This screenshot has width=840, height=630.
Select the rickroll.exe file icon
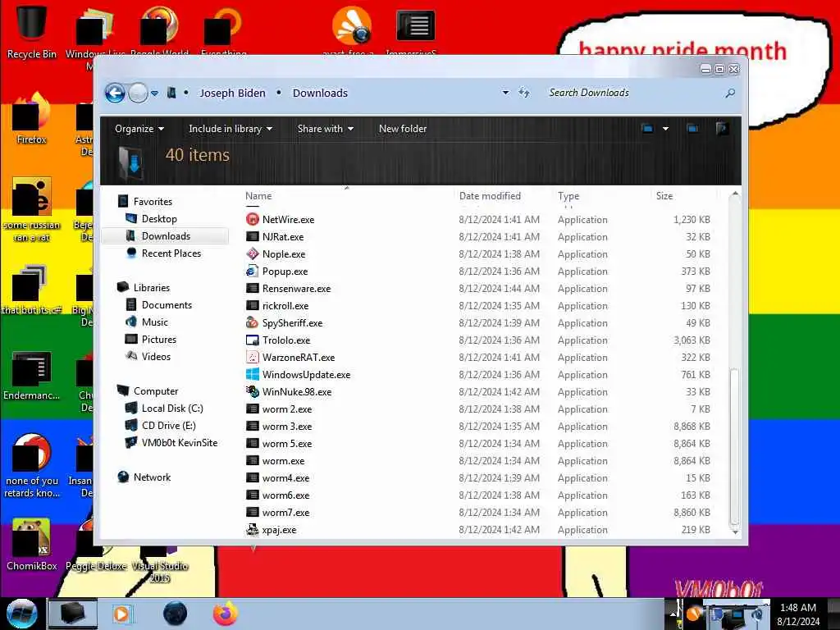pos(253,305)
